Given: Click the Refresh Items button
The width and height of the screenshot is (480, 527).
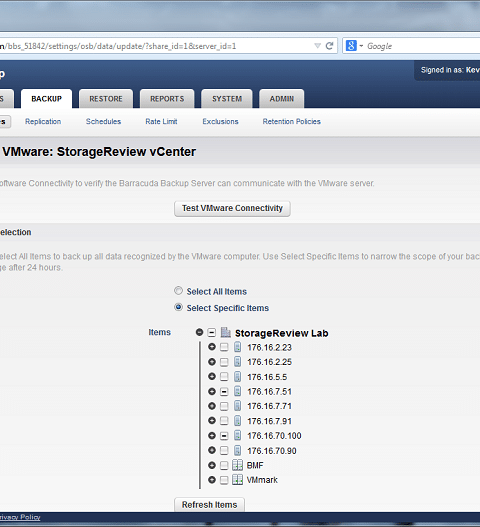Looking at the screenshot, I should (x=209, y=504).
